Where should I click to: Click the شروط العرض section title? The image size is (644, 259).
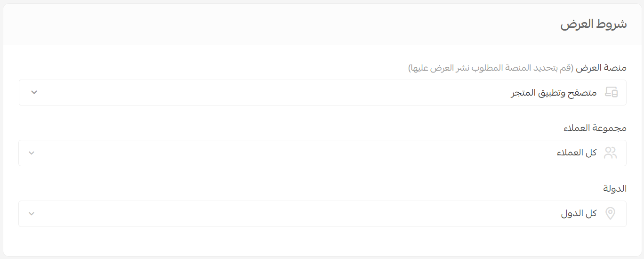coord(593,24)
